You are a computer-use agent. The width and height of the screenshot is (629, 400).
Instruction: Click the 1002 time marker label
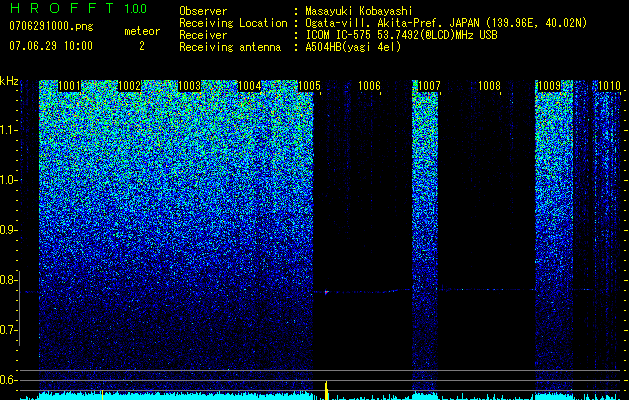click(129, 85)
